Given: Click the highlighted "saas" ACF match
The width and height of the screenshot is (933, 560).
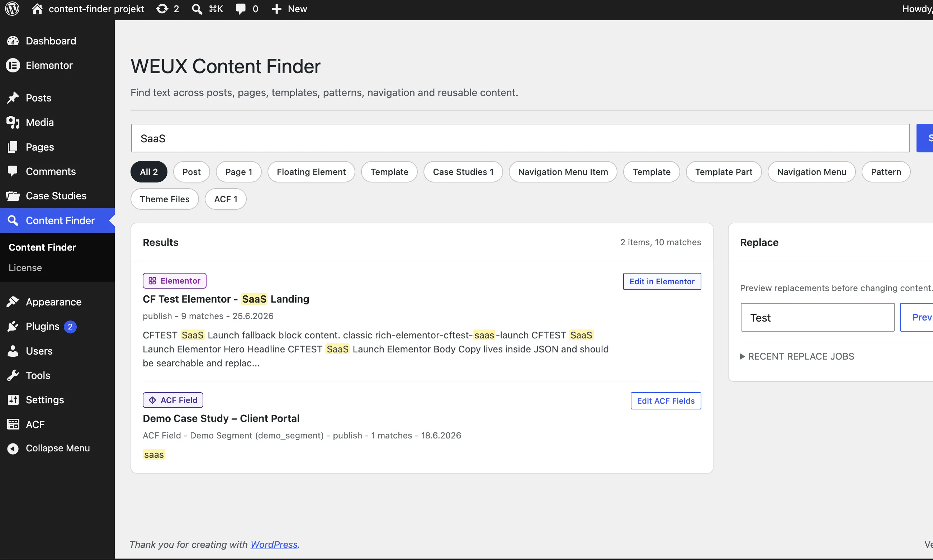Looking at the screenshot, I should [x=153, y=455].
